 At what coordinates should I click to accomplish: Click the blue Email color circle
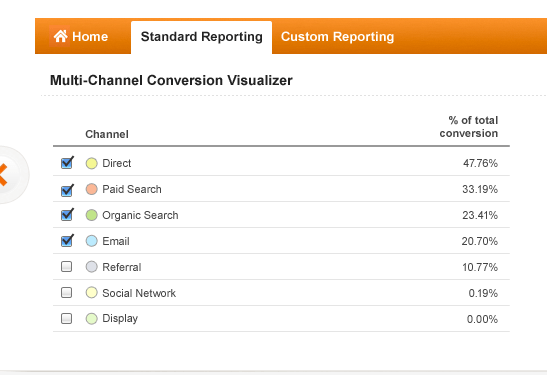pyautogui.click(x=91, y=241)
